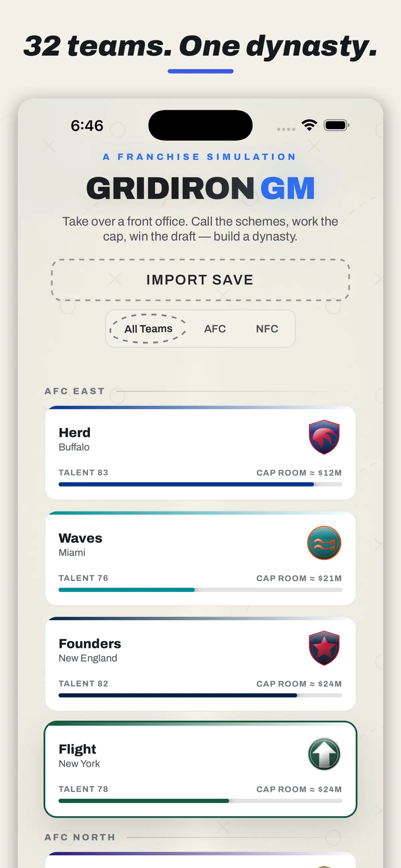This screenshot has width=401, height=868.
Task: Switch to the AFC filter
Action: pos(215,329)
